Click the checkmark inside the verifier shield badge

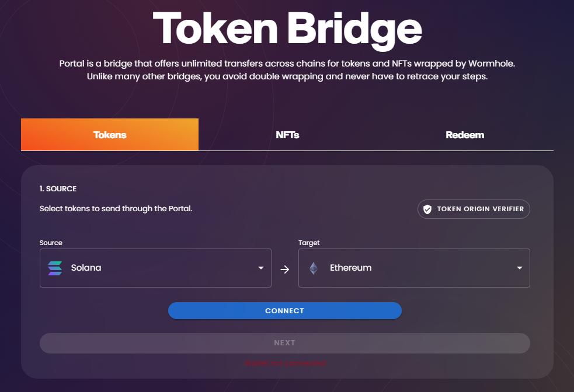tap(428, 209)
